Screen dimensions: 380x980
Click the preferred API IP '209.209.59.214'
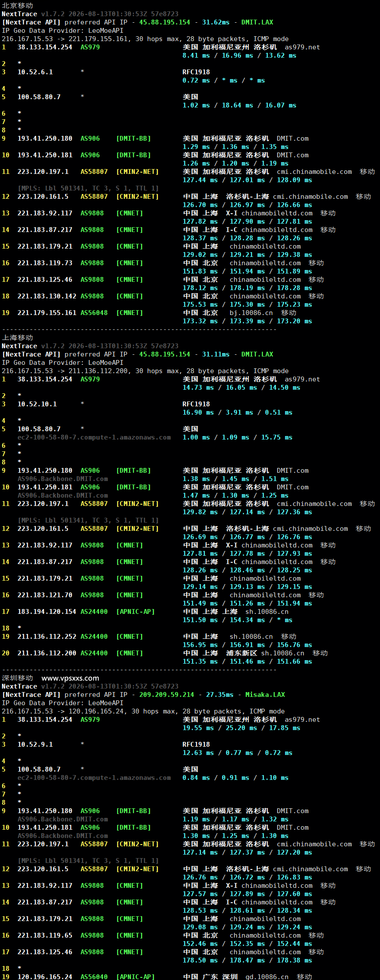point(166,694)
